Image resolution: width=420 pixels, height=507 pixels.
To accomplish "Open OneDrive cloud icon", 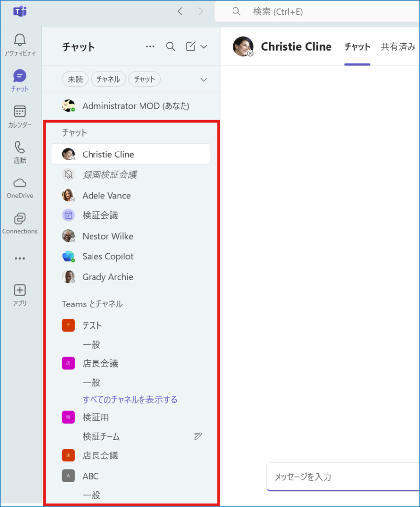I will point(20,183).
